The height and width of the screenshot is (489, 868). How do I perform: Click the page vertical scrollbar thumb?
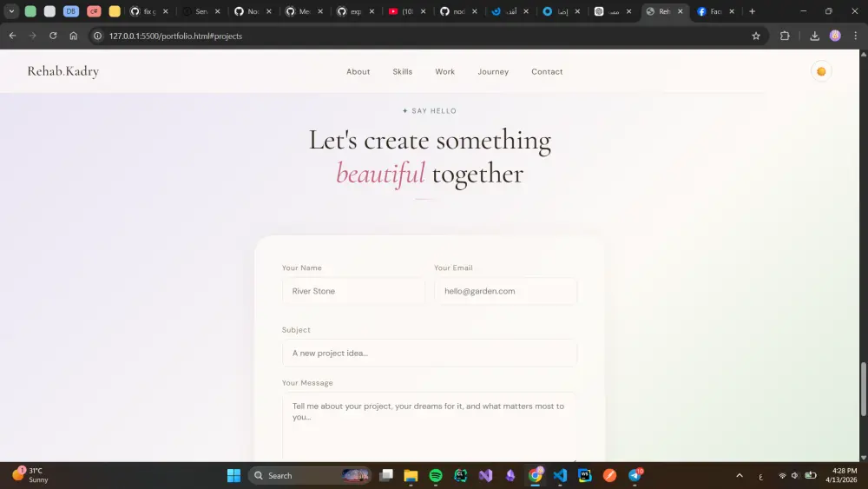863,389
